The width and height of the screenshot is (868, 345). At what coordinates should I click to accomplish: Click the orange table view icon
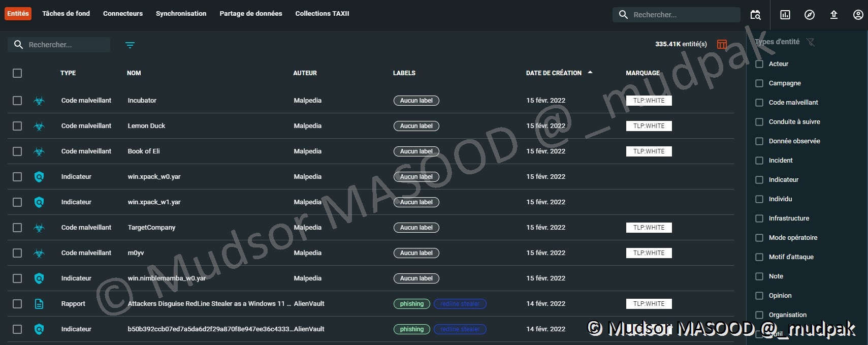pyautogui.click(x=722, y=44)
